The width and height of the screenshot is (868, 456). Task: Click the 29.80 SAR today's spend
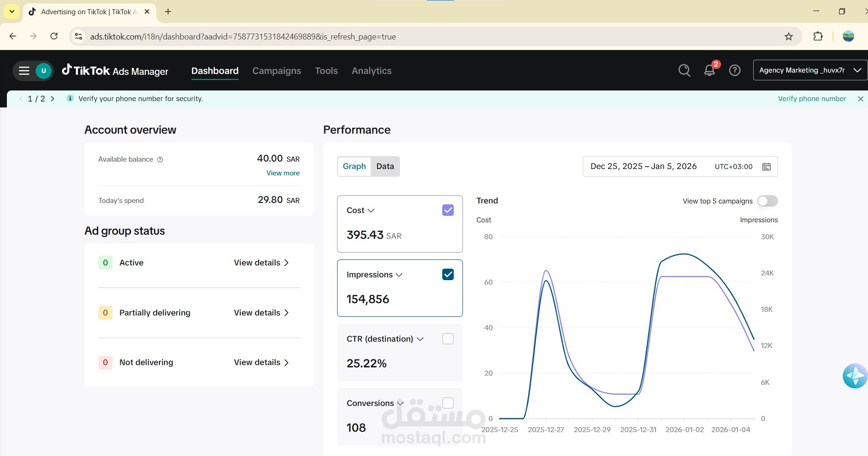(x=279, y=200)
